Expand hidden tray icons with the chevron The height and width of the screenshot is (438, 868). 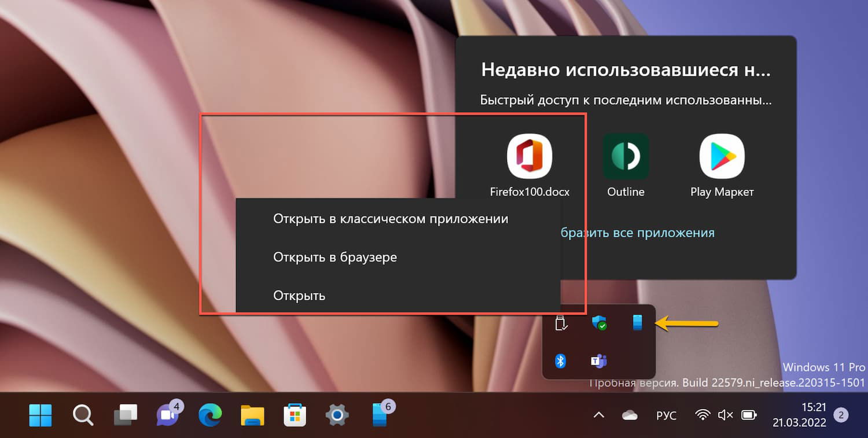pos(599,415)
